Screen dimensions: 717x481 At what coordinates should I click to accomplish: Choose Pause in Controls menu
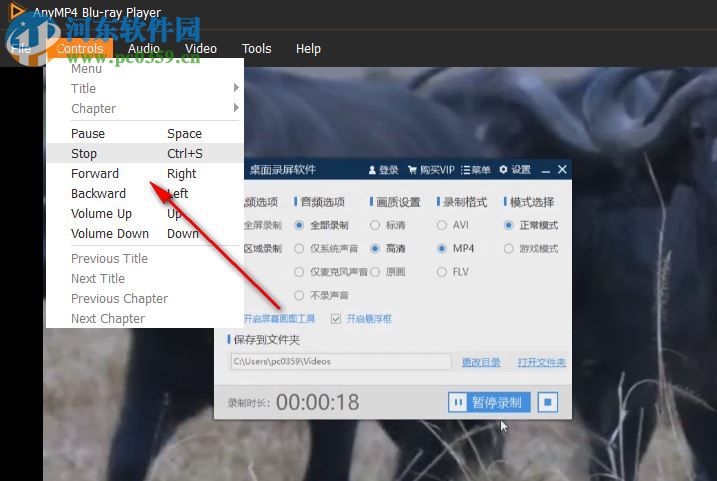click(x=144, y=134)
